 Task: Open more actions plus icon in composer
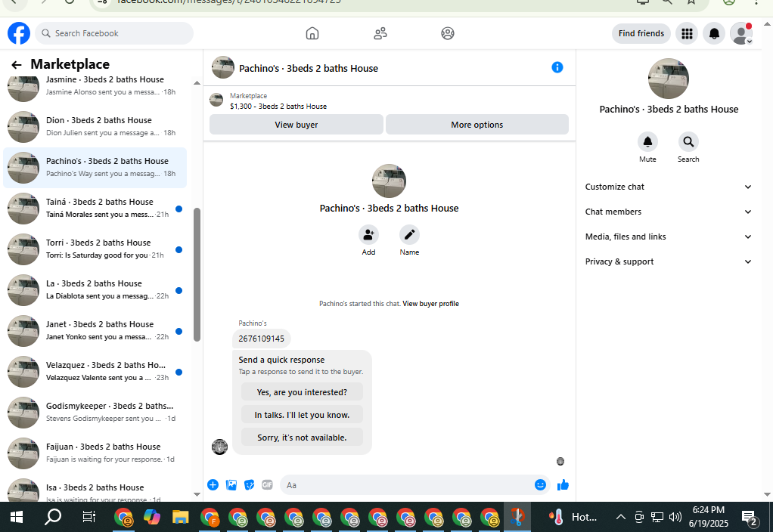pyautogui.click(x=213, y=484)
